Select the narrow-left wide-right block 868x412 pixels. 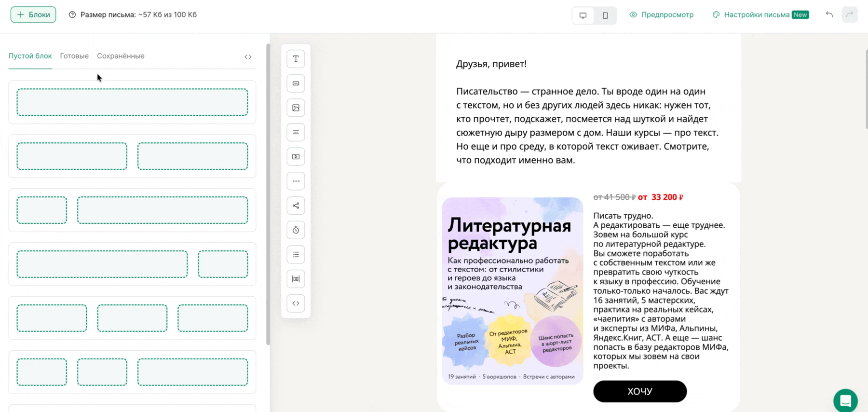point(132,210)
